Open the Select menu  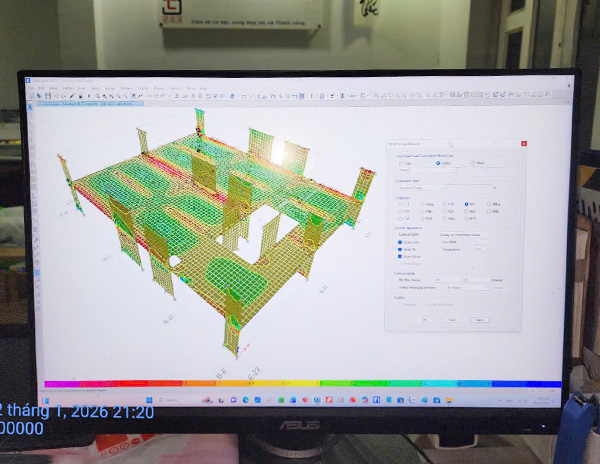point(95,88)
